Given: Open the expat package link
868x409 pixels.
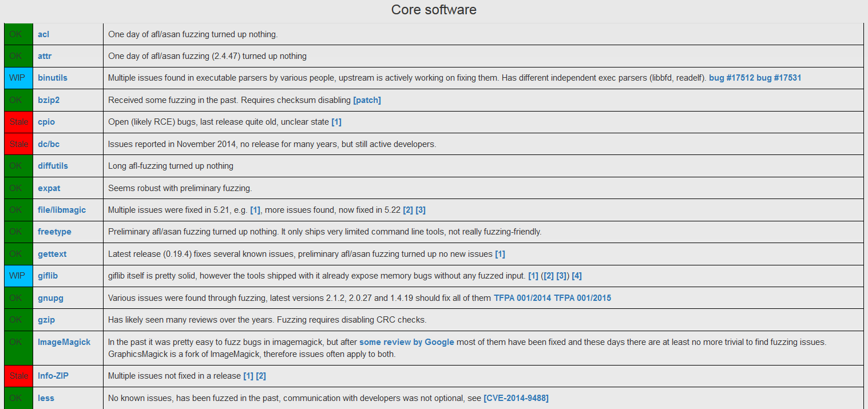Looking at the screenshot, I should pos(49,188).
